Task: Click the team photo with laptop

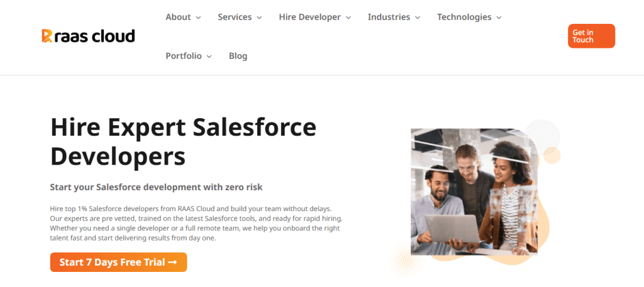Action: point(474,191)
